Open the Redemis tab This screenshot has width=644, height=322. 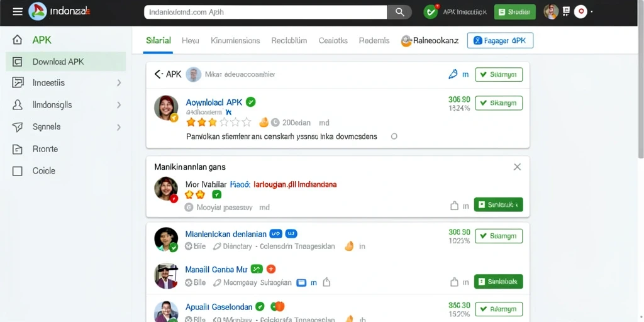(x=374, y=40)
